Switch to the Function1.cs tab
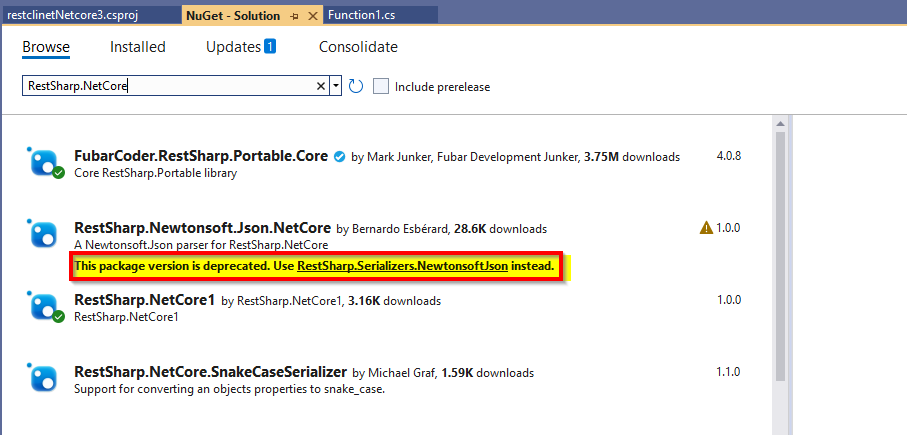 [x=362, y=15]
